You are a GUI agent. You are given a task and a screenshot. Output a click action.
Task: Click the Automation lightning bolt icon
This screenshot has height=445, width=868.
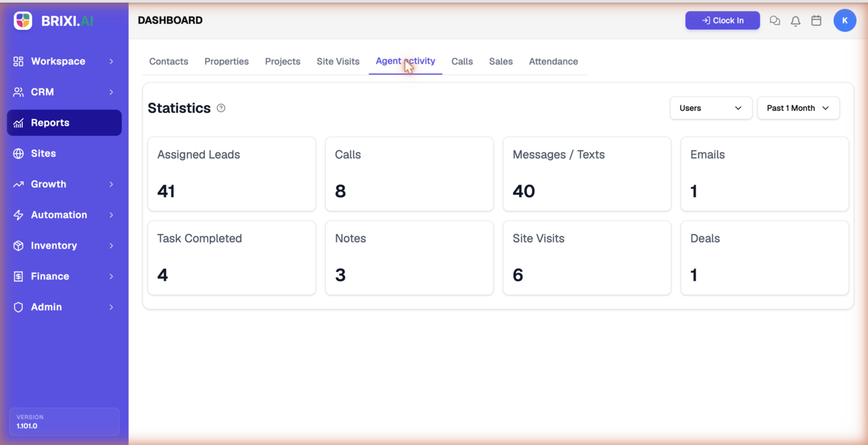click(18, 215)
